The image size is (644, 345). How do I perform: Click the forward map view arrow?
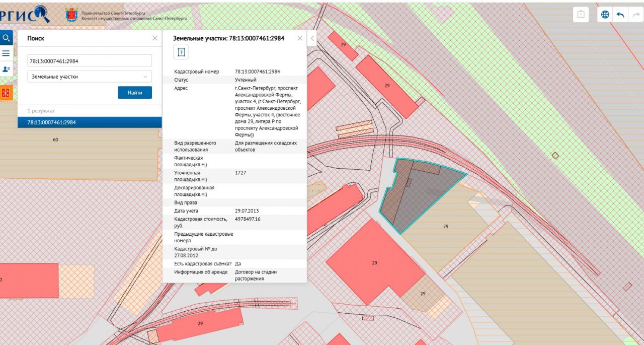click(636, 15)
